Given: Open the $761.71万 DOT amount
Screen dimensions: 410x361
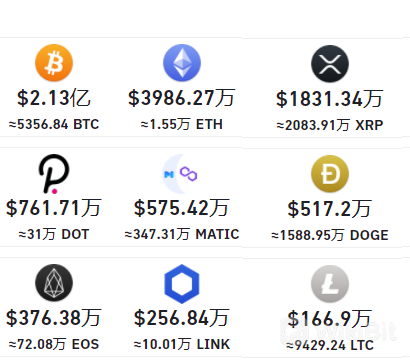Looking at the screenshot, I should 54,208.
